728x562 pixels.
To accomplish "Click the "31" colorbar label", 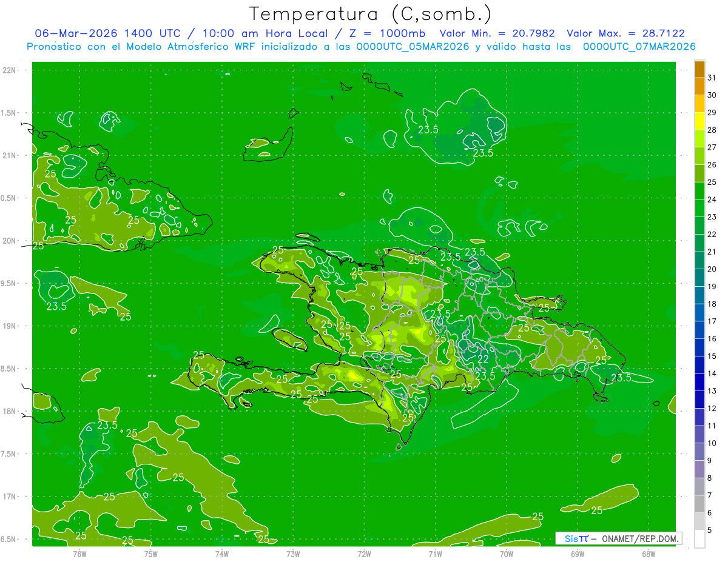I will 712,78.
